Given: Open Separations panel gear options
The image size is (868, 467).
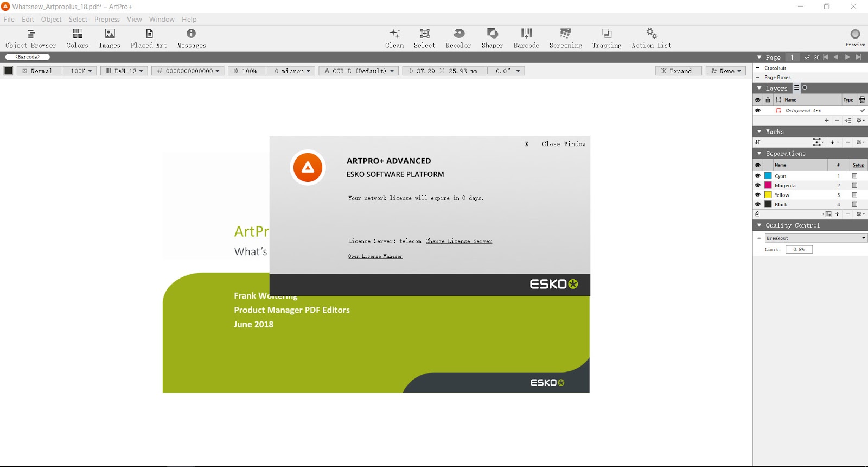Looking at the screenshot, I should click(860, 214).
